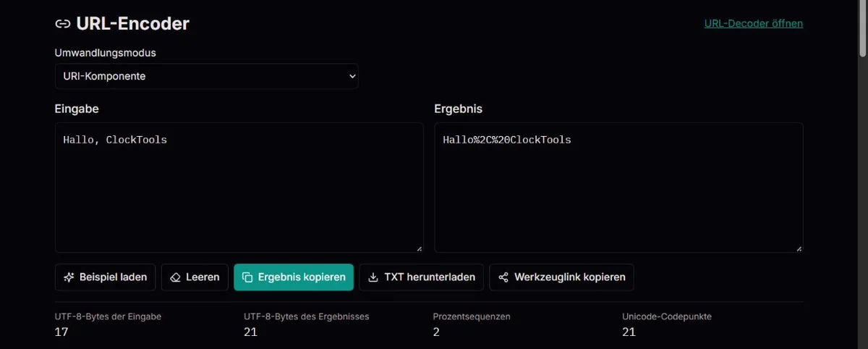Screen dimensions: 868x349
Task: Click the Unicode-Codepunkte label
Action: click(x=666, y=317)
